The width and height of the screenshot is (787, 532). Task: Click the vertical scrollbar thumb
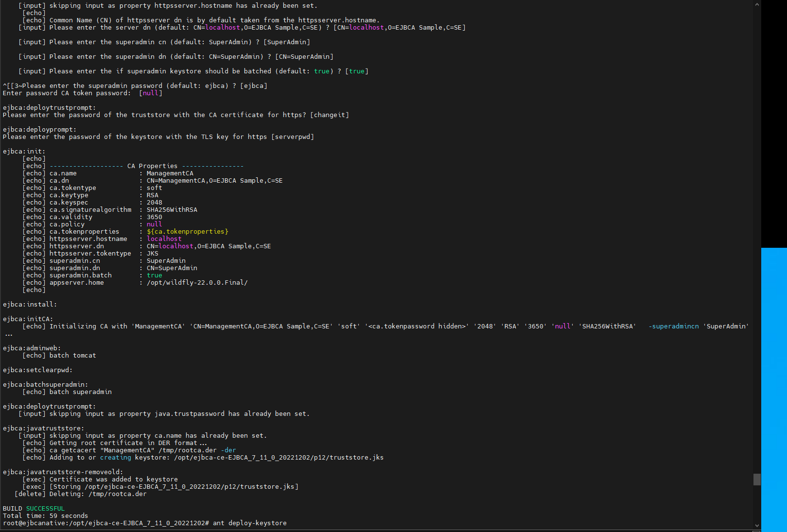757,480
